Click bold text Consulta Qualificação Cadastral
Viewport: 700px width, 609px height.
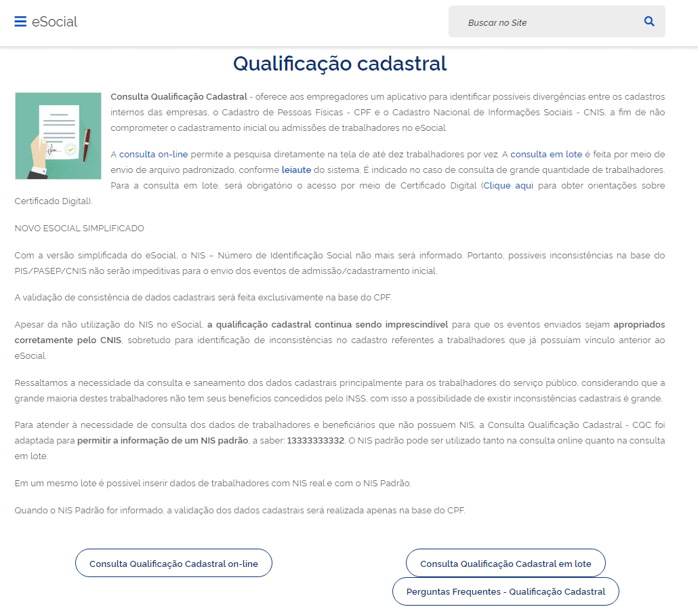click(179, 96)
